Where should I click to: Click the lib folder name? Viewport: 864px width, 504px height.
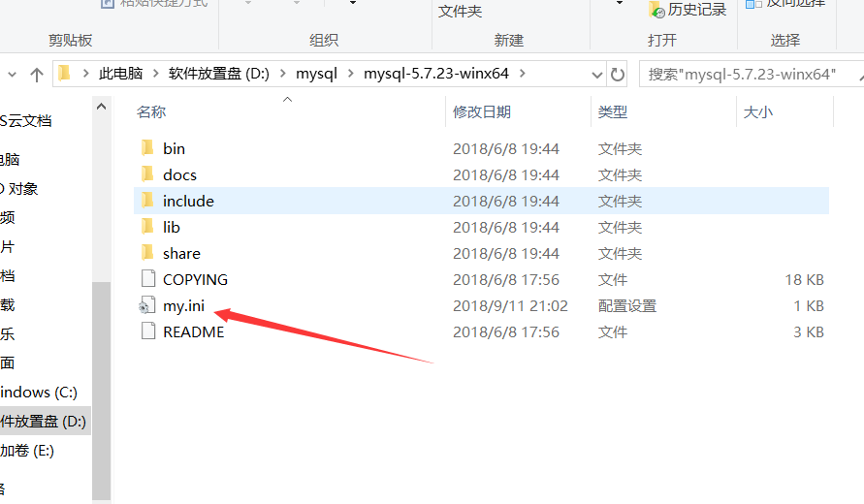172,228
